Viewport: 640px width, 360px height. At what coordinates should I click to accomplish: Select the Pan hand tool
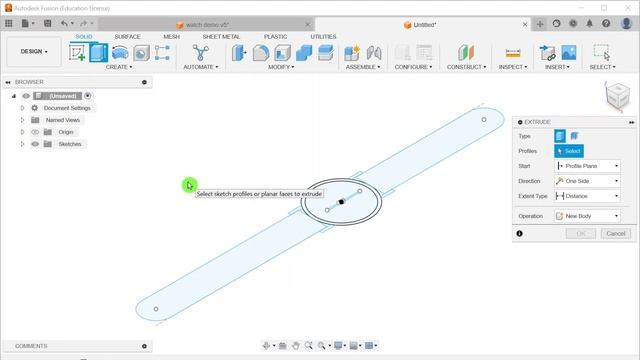point(296,346)
